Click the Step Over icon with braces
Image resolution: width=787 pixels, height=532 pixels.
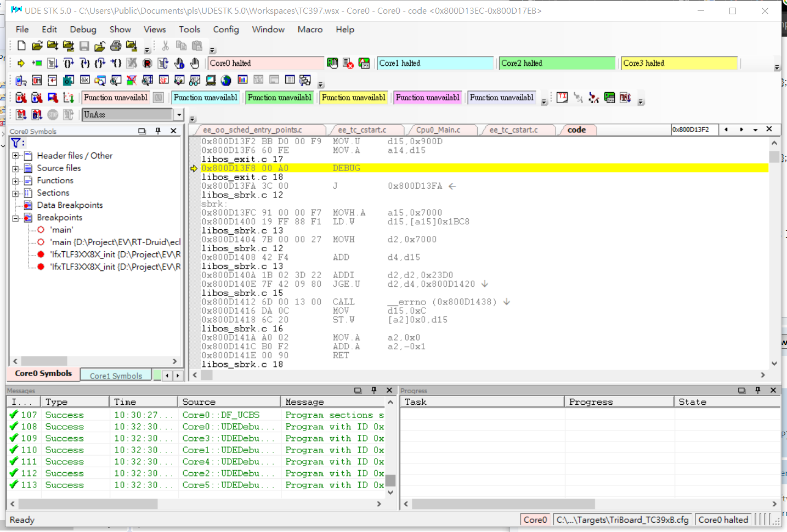tap(69, 64)
